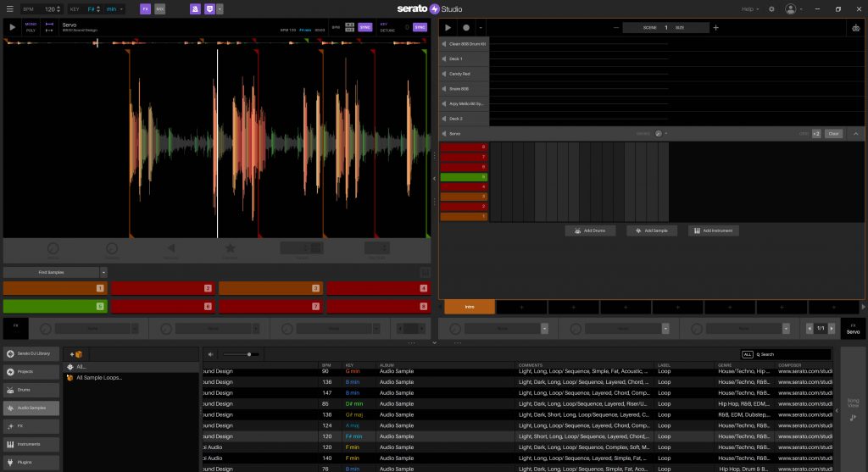The image size is (868, 472).
Task: Select the Intro scene tab
Action: (470, 307)
